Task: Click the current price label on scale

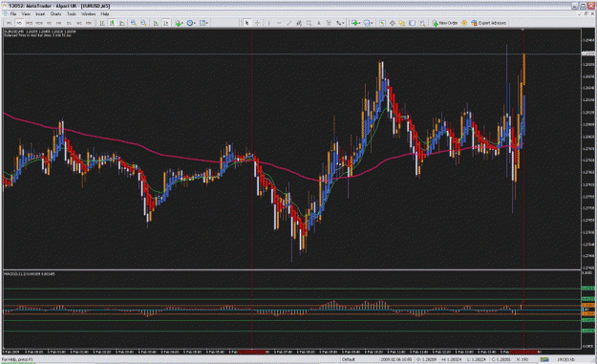Action: [x=588, y=54]
